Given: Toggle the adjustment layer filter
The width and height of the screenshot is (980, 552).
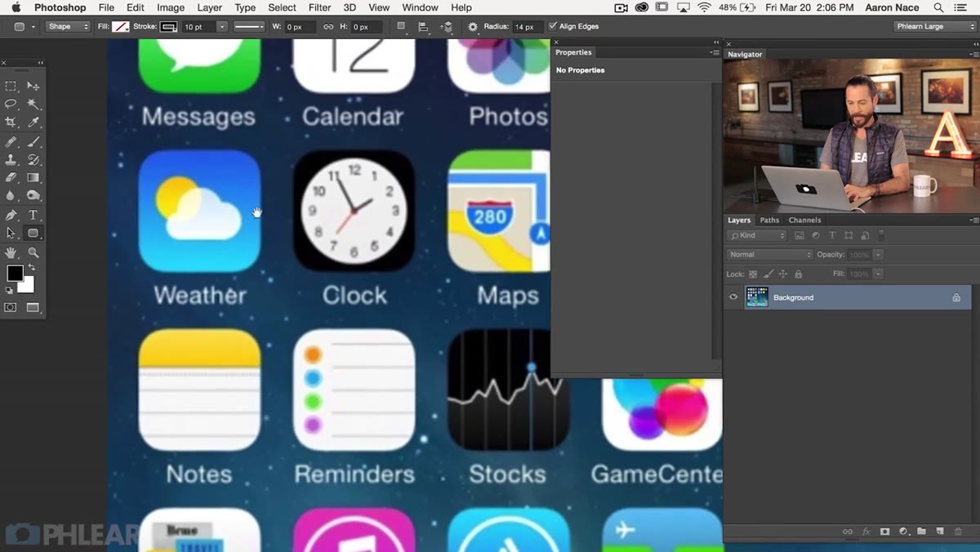Looking at the screenshot, I should click(x=816, y=235).
